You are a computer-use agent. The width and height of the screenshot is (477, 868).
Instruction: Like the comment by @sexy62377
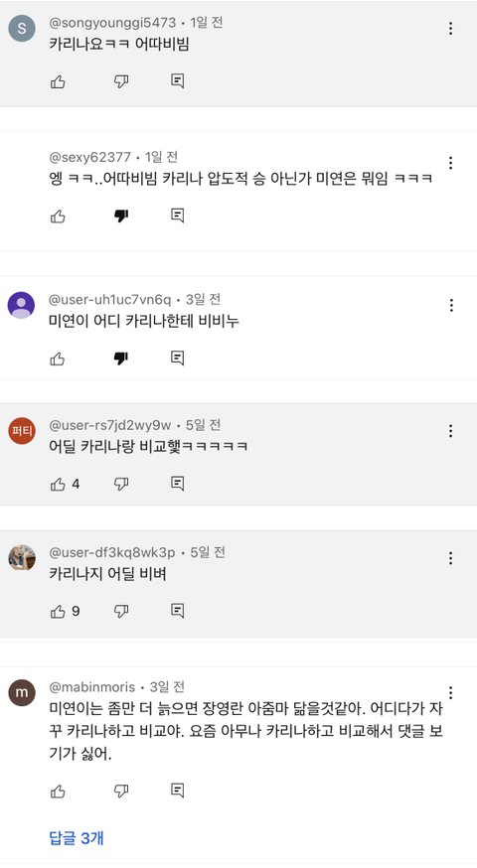click(58, 217)
